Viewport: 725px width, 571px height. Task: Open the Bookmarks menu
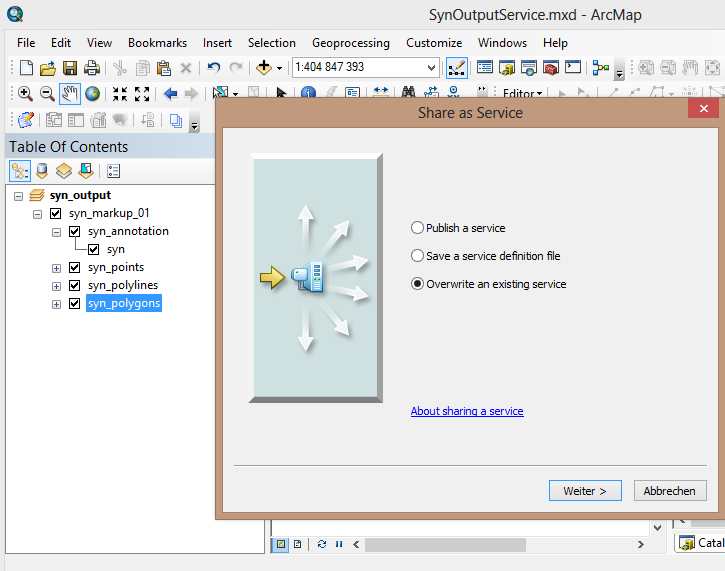tap(157, 43)
